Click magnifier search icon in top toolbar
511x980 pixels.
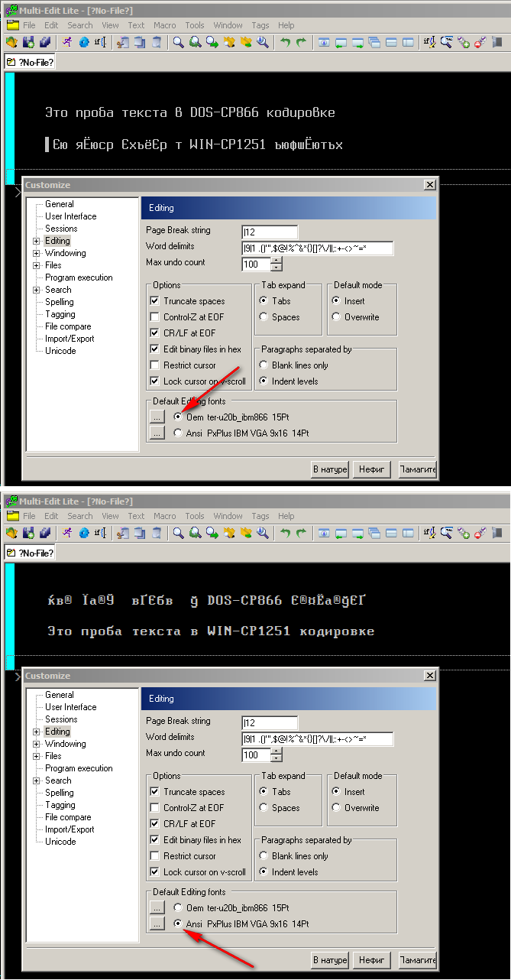coord(177,42)
